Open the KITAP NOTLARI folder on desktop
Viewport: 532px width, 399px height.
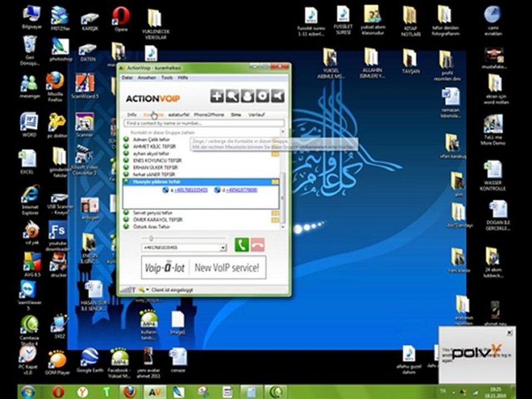(411, 21)
